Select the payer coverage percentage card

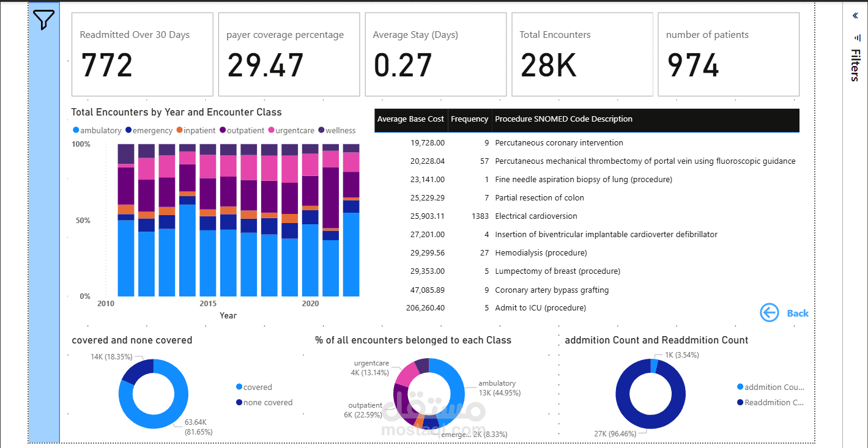(289, 54)
